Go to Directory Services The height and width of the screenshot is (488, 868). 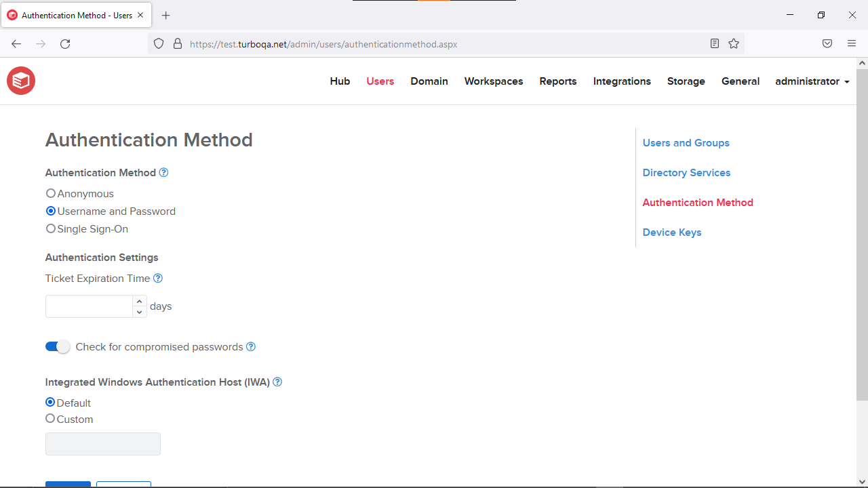(686, 173)
